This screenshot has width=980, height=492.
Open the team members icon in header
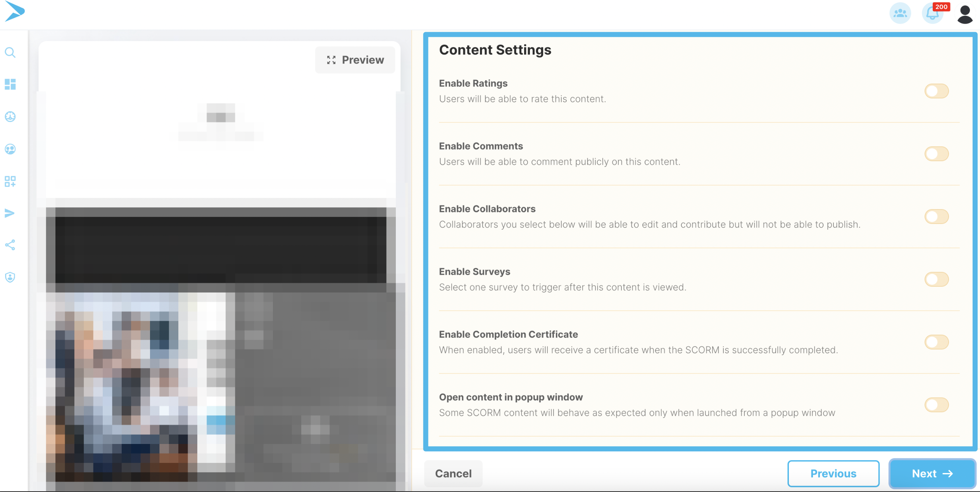click(900, 14)
